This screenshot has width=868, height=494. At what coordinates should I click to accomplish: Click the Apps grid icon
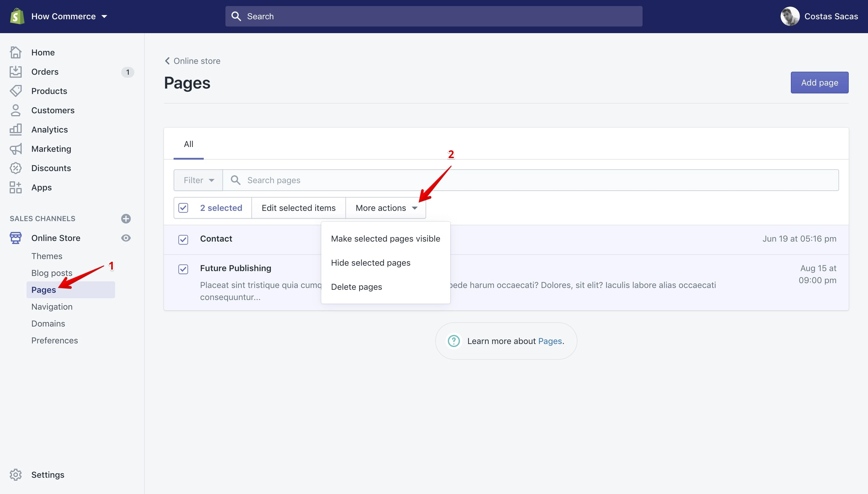pos(16,187)
